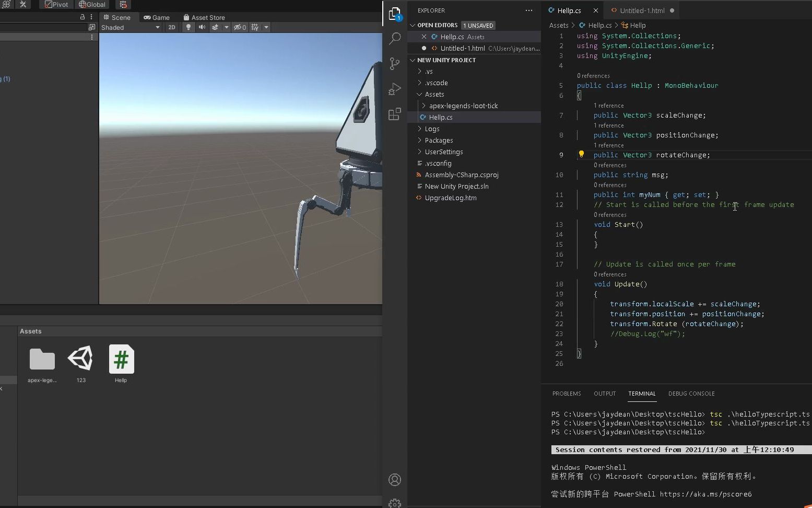Open the Source Control view
The image size is (812, 508).
pyautogui.click(x=395, y=63)
